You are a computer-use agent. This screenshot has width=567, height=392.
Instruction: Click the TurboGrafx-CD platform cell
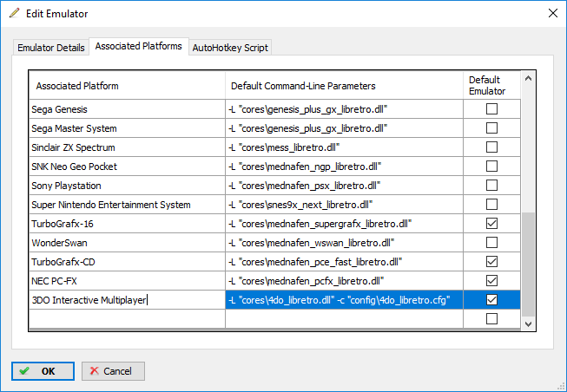click(x=127, y=262)
